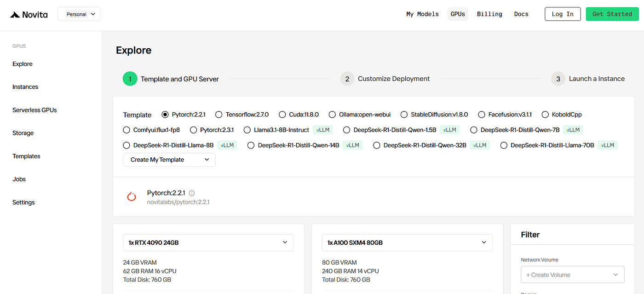The image size is (644, 294).
Task: Open Storage in the sidebar
Action: (23, 133)
